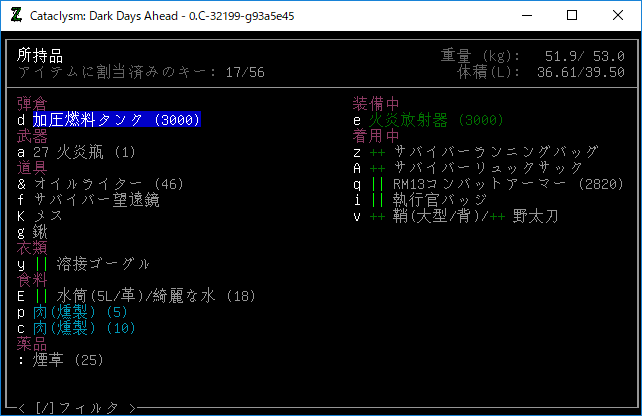
Task: Select the equipped 火炎放射器 (3000)
Action: [x=435, y=120]
